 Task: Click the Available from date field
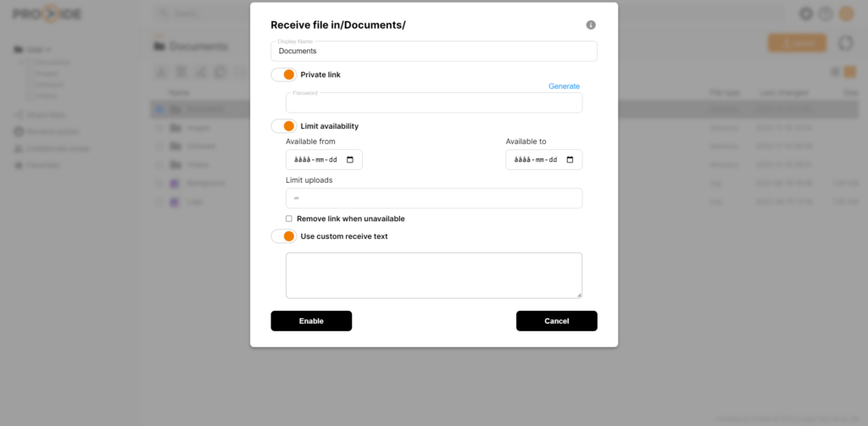click(x=315, y=160)
